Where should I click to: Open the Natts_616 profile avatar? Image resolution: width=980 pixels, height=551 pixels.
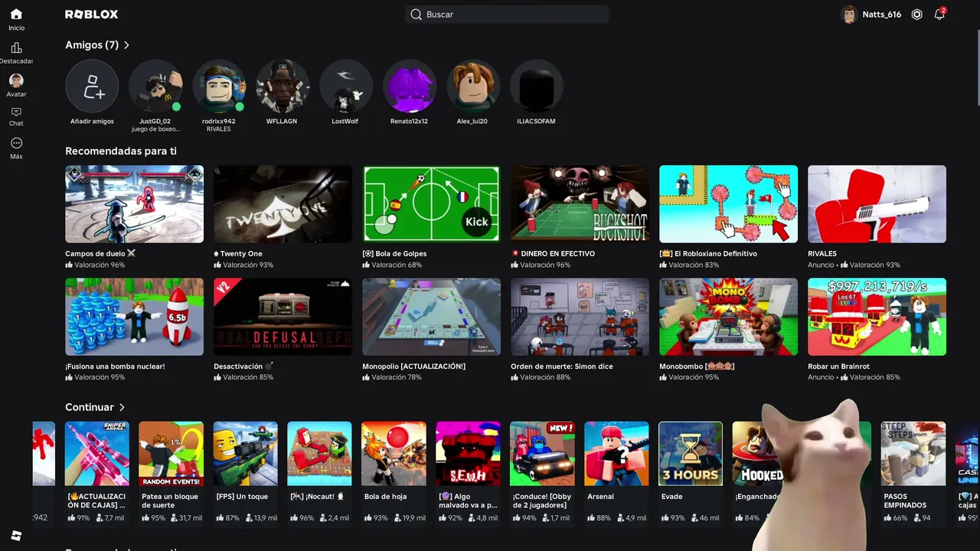coord(848,15)
